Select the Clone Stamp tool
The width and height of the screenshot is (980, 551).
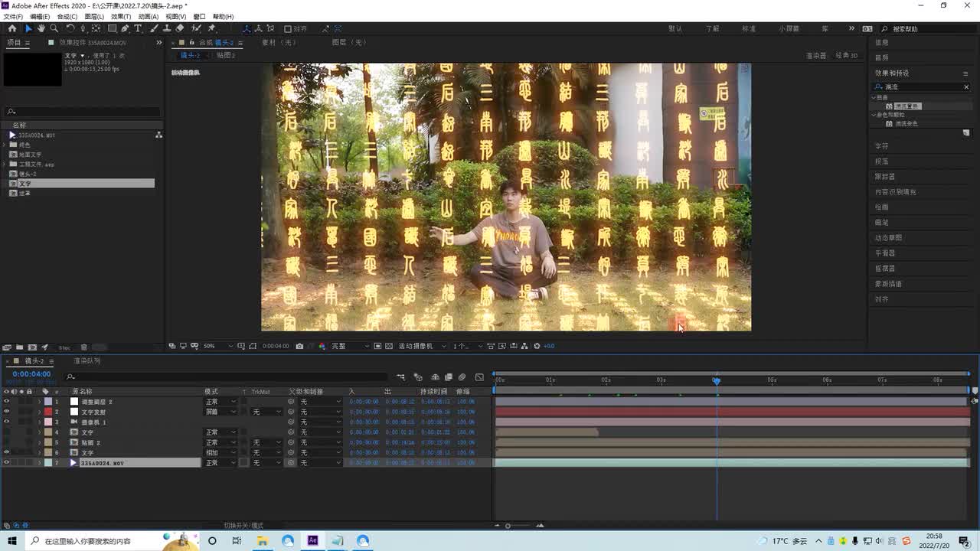coord(166,28)
